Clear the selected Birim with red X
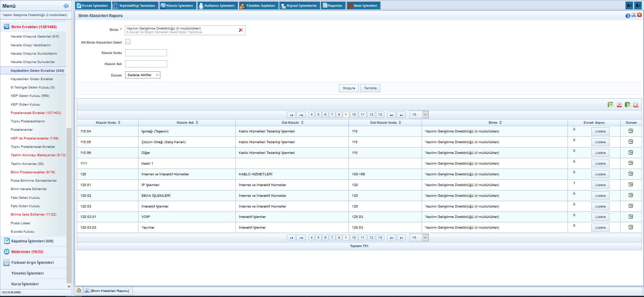Image resolution: width=644 pixels, height=297 pixels. tap(240, 30)
